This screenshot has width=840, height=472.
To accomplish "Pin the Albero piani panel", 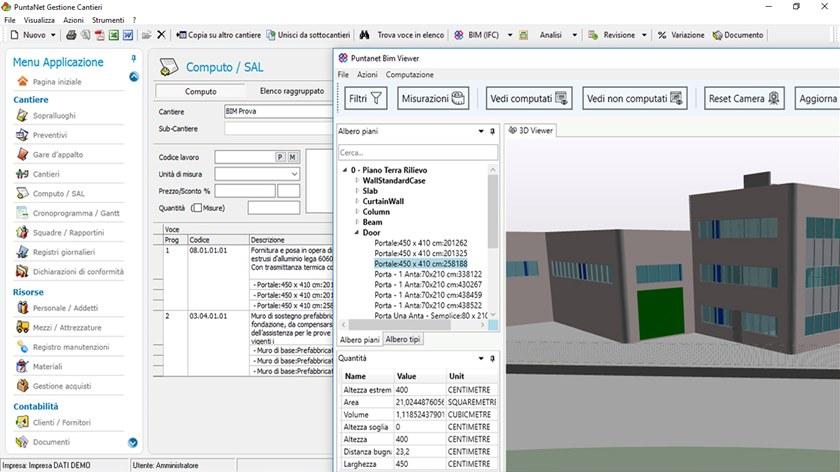I will click(x=492, y=131).
